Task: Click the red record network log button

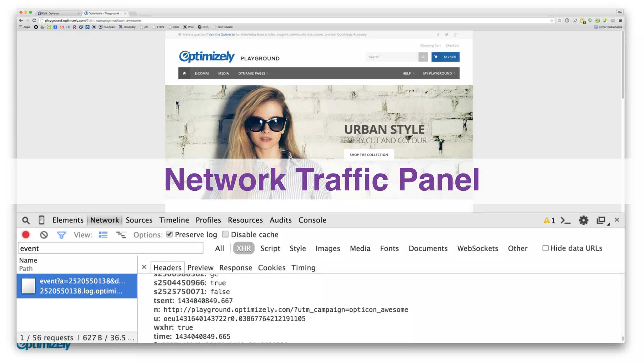Action: point(26,235)
